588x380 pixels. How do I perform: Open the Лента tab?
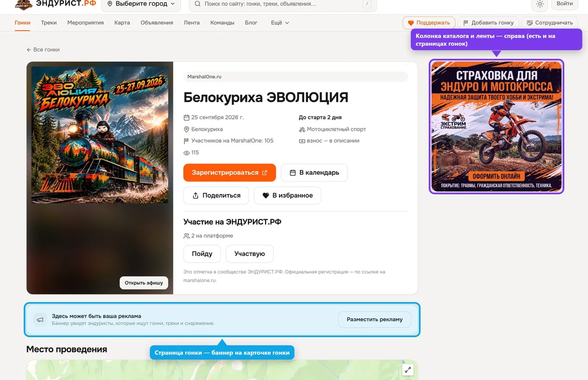coord(192,23)
